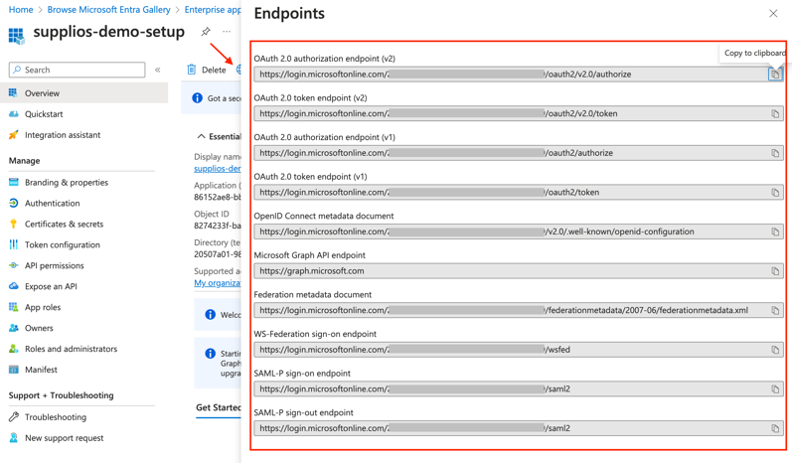
Task: Copy Microsoft Graph API endpoint URL
Action: tap(775, 271)
